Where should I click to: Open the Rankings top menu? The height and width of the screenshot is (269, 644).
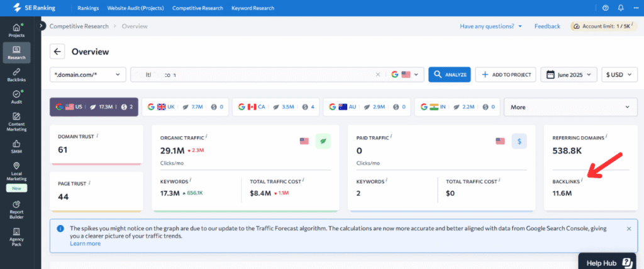tap(88, 8)
